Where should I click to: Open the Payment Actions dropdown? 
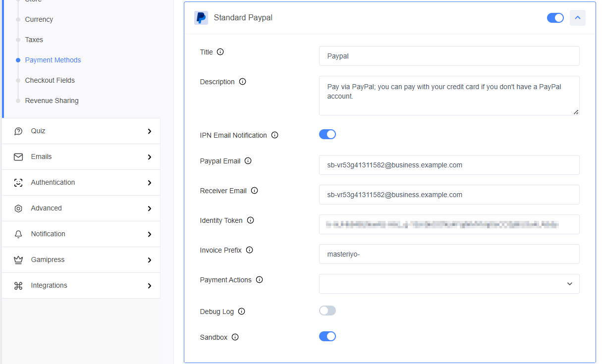449,284
